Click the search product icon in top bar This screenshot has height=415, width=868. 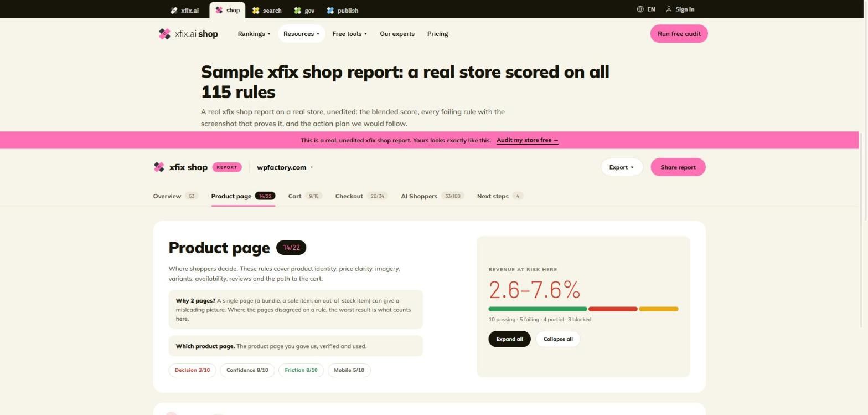click(256, 11)
